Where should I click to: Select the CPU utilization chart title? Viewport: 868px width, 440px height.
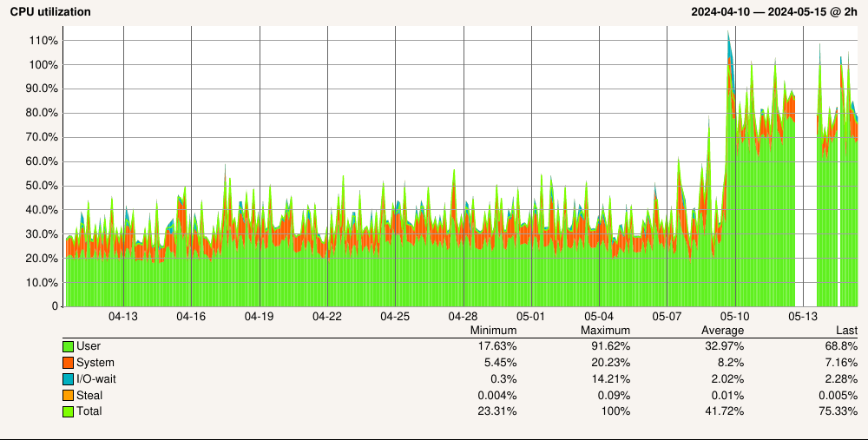pos(49,12)
